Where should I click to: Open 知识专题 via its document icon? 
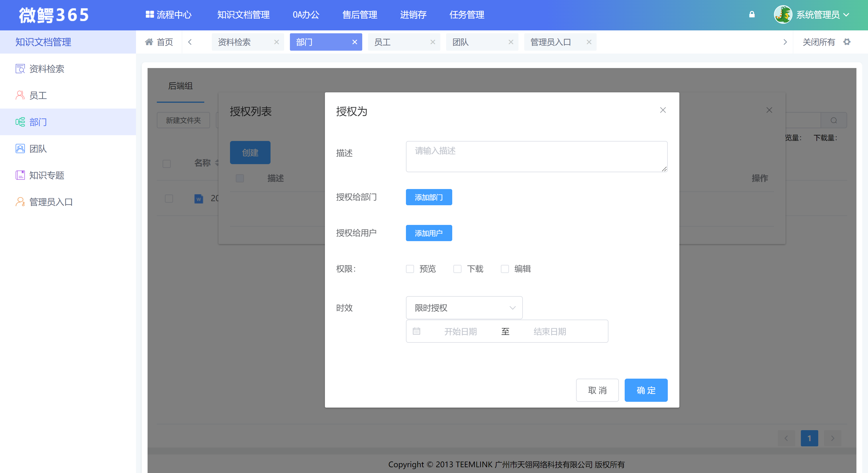(x=20, y=175)
